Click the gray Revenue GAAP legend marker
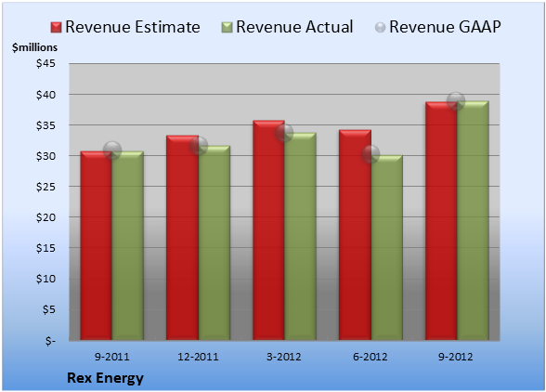 (380, 27)
